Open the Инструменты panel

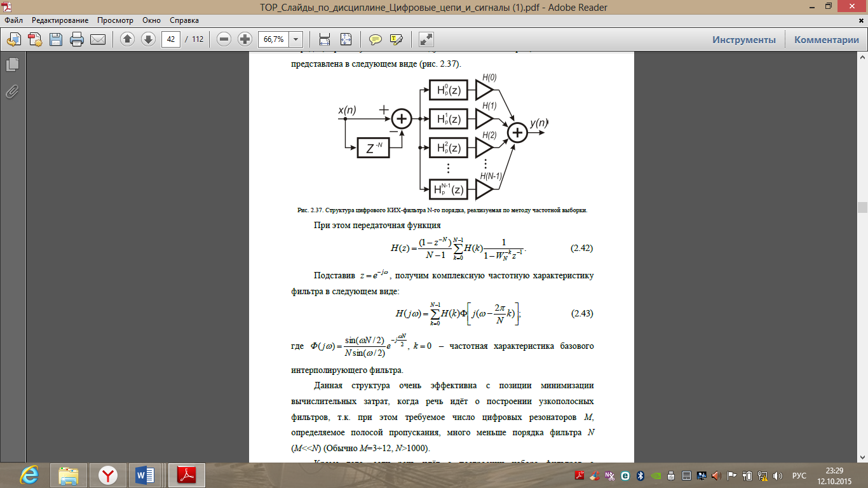click(x=744, y=39)
